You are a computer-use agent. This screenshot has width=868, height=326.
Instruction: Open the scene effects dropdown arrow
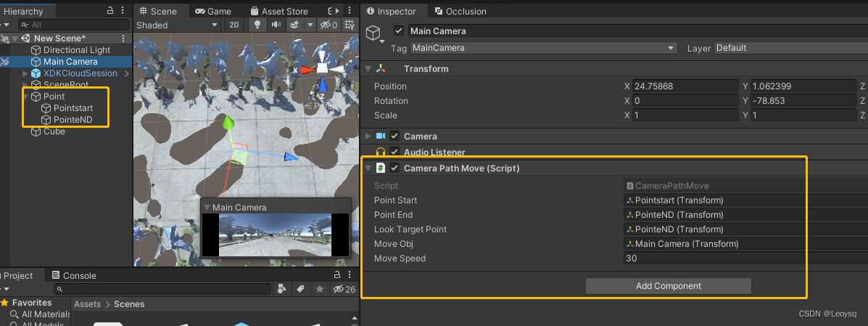310,25
